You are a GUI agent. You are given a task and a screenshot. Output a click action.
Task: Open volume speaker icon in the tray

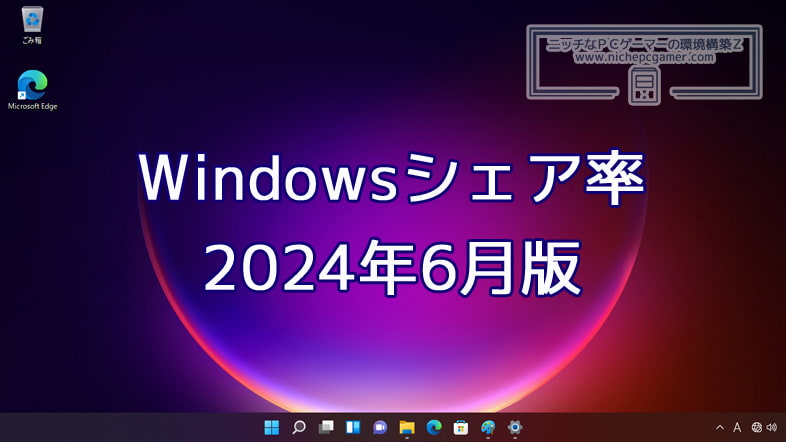pyautogui.click(x=772, y=427)
